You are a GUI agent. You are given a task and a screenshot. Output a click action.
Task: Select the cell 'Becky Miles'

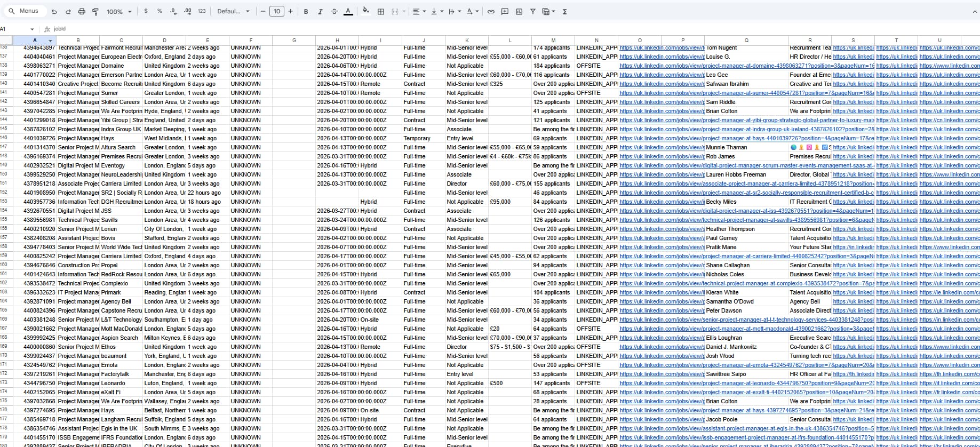[746, 202]
